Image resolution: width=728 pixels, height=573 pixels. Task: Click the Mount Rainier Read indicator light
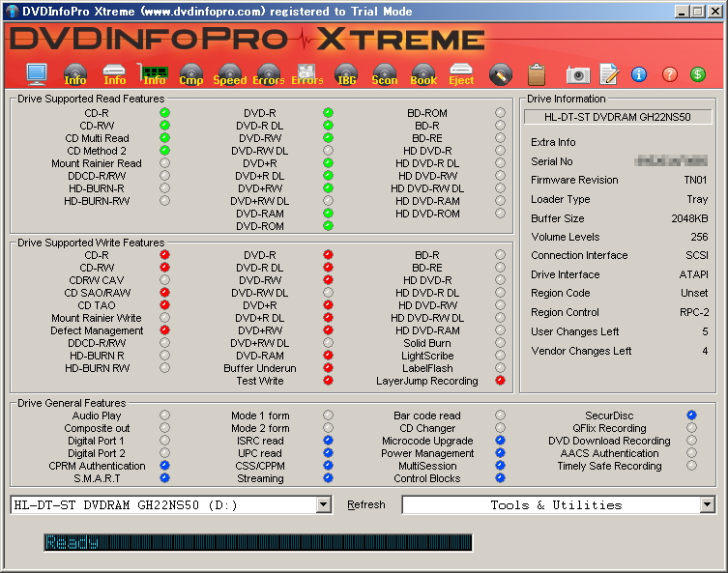[x=164, y=163]
